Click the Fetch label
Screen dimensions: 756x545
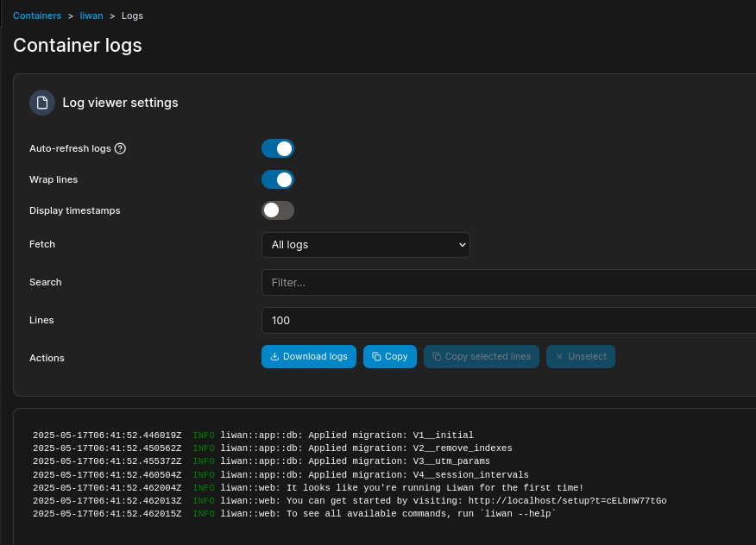pos(42,244)
